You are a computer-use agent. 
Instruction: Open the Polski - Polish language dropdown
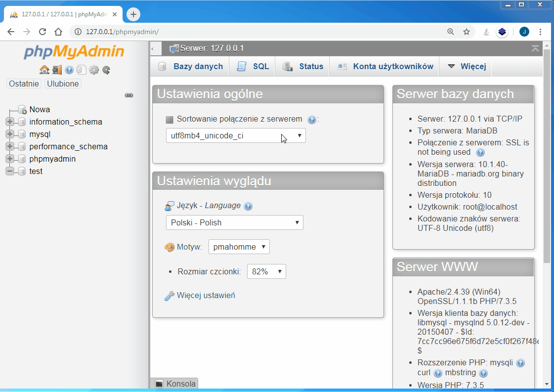(x=235, y=222)
